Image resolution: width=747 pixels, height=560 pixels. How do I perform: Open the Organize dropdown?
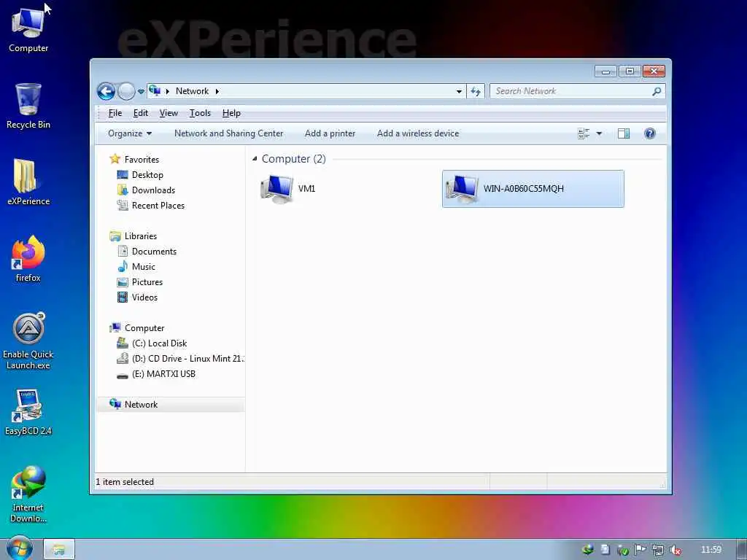tap(130, 133)
